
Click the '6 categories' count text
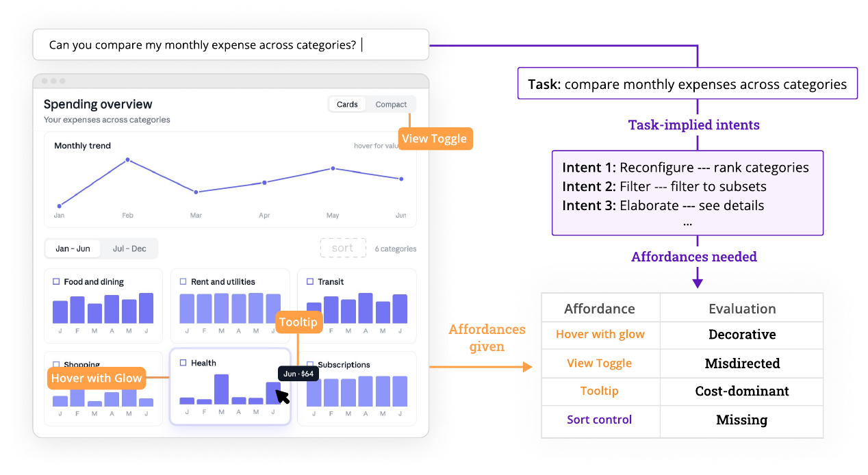pos(396,249)
